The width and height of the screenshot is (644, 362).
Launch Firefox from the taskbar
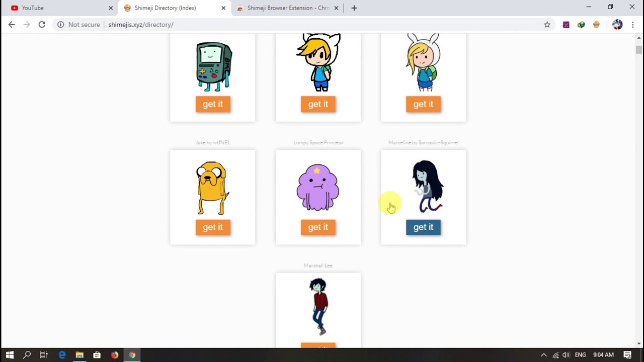coord(114,355)
